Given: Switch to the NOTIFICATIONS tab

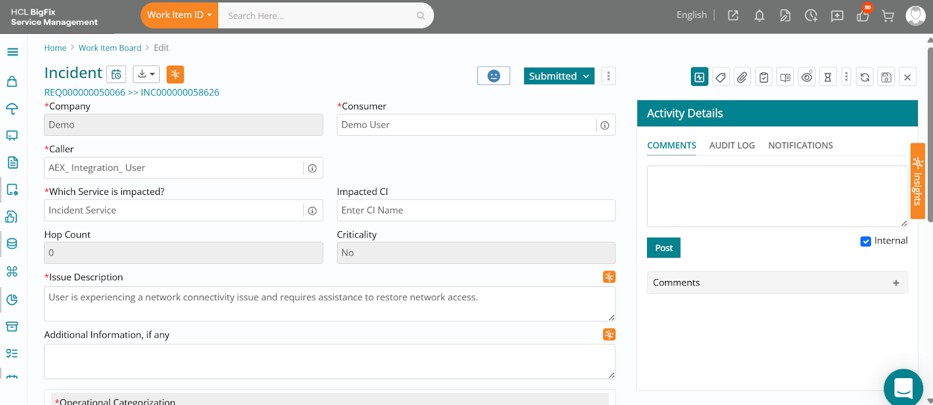Looking at the screenshot, I should [x=800, y=145].
